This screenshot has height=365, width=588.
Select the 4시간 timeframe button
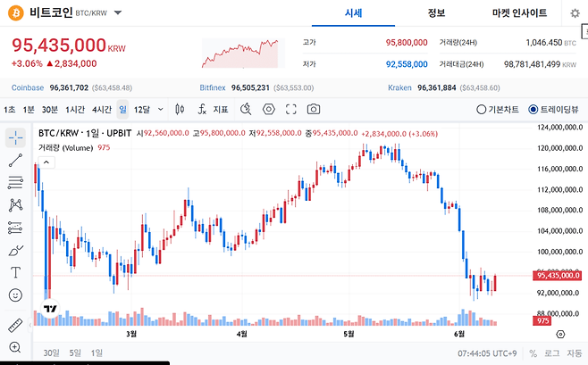coord(102,109)
